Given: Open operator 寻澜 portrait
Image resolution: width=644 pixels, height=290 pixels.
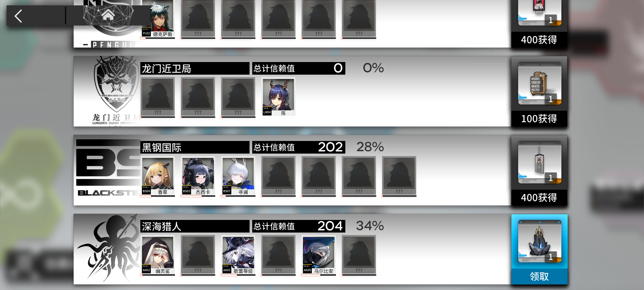Looking at the screenshot, I should (x=238, y=176).
